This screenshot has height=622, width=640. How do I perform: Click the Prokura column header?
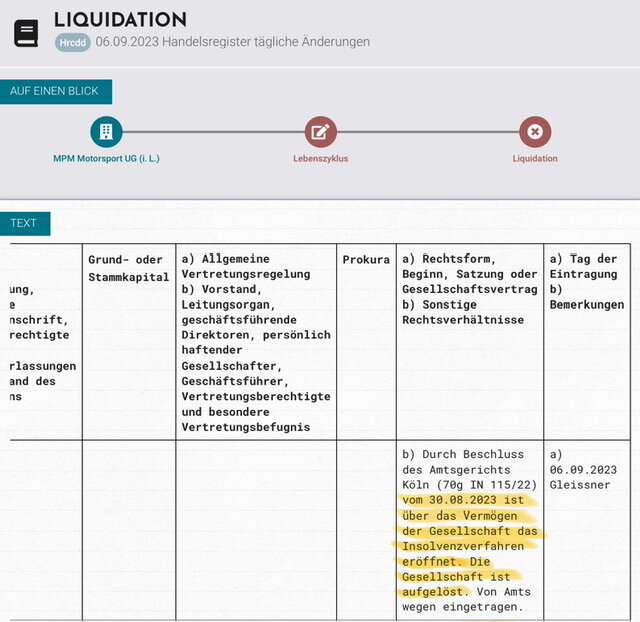click(x=366, y=260)
